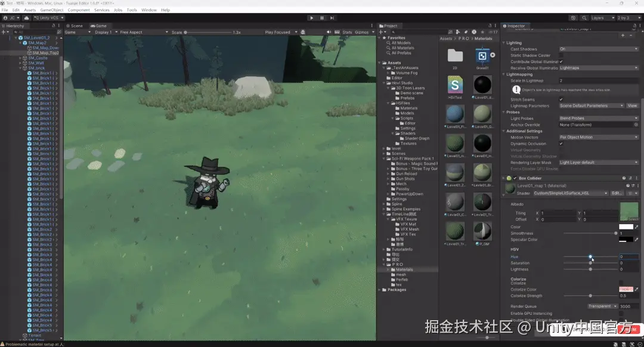Click the Pause button in toolbar
This screenshot has width=644, height=347.
pyautogui.click(x=322, y=18)
